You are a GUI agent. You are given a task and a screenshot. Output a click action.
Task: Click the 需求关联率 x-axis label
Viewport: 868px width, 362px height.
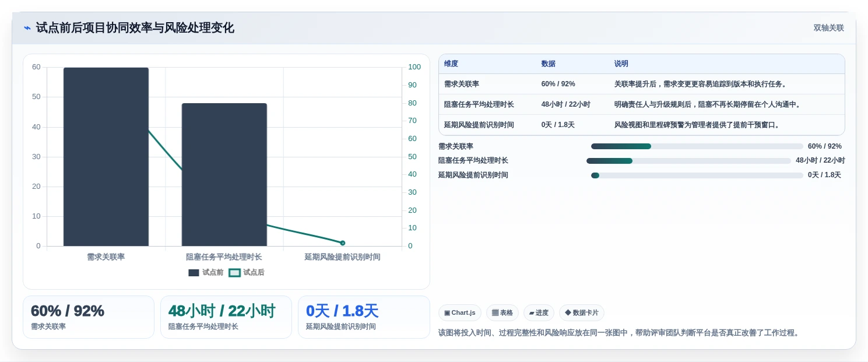pyautogui.click(x=106, y=257)
